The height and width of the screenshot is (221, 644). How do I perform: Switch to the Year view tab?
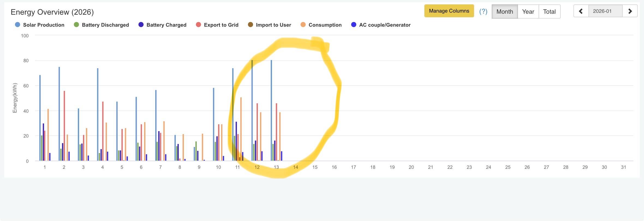[x=528, y=11]
